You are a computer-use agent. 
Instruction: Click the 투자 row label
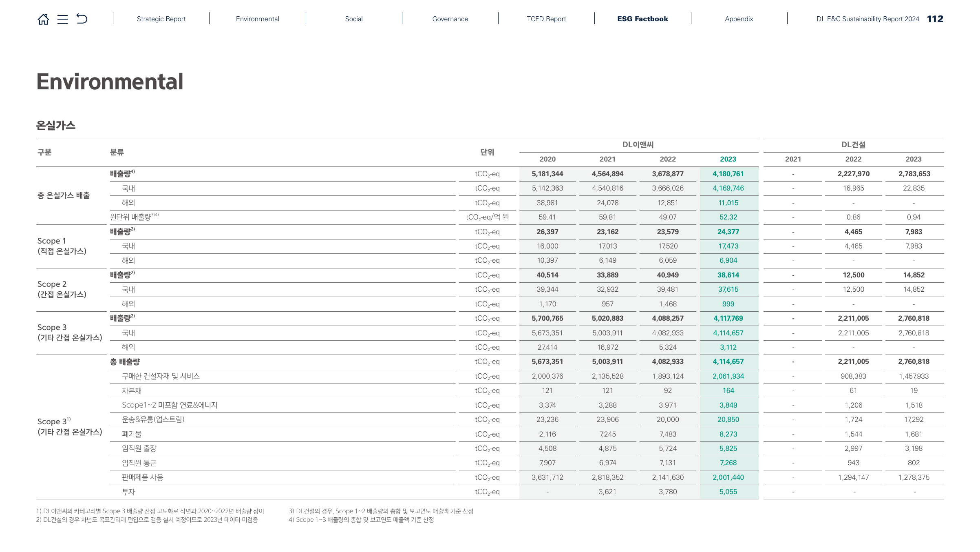click(x=128, y=492)
